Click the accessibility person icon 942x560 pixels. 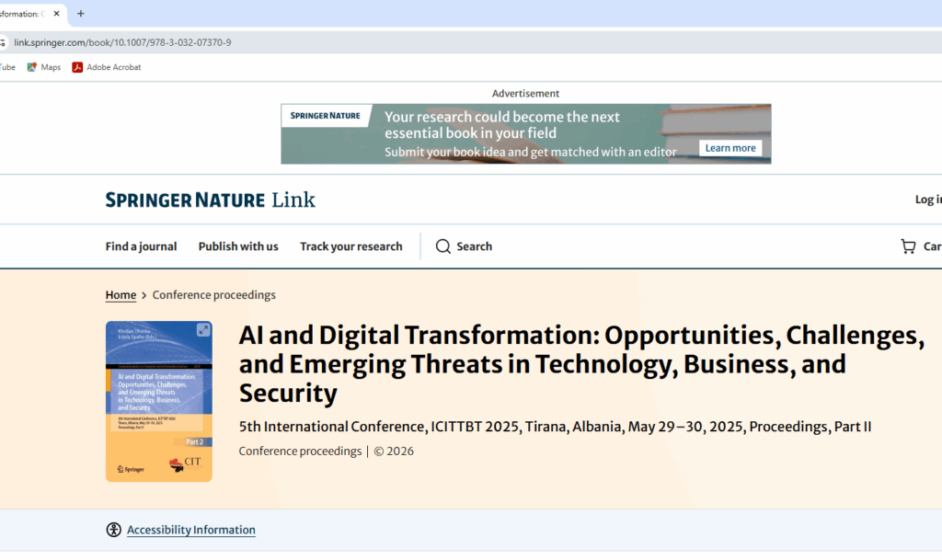click(113, 530)
